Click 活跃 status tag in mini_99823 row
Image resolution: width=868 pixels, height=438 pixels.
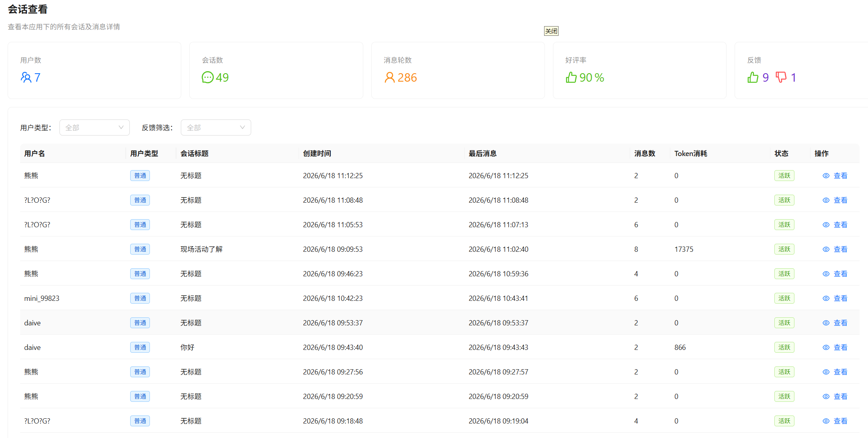(x=784, y=298)
